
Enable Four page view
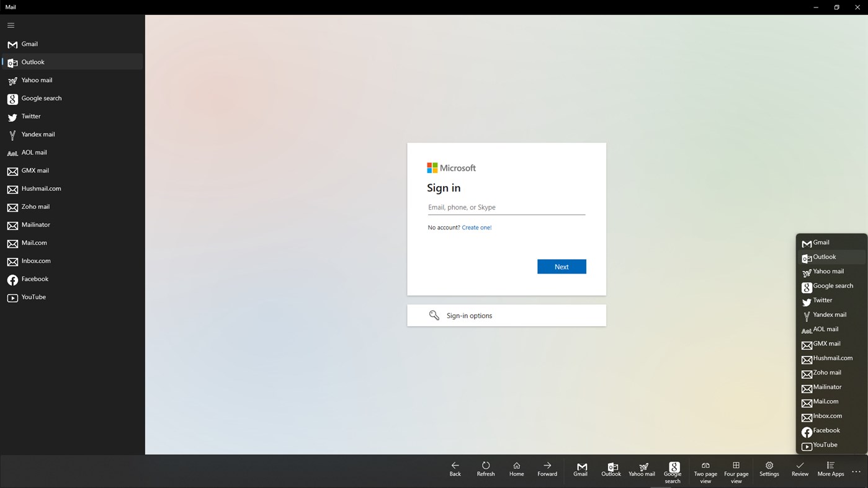tap(736, 470)
